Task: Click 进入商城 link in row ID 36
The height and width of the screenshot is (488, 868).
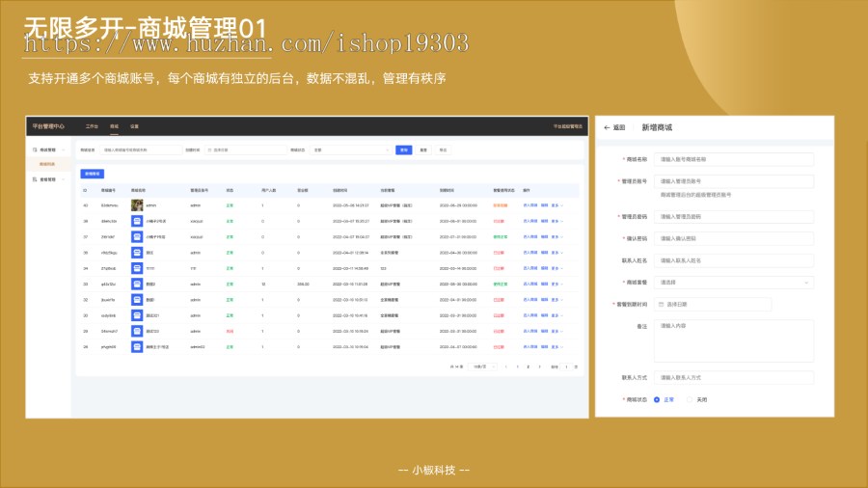Action: pos(530,253)
